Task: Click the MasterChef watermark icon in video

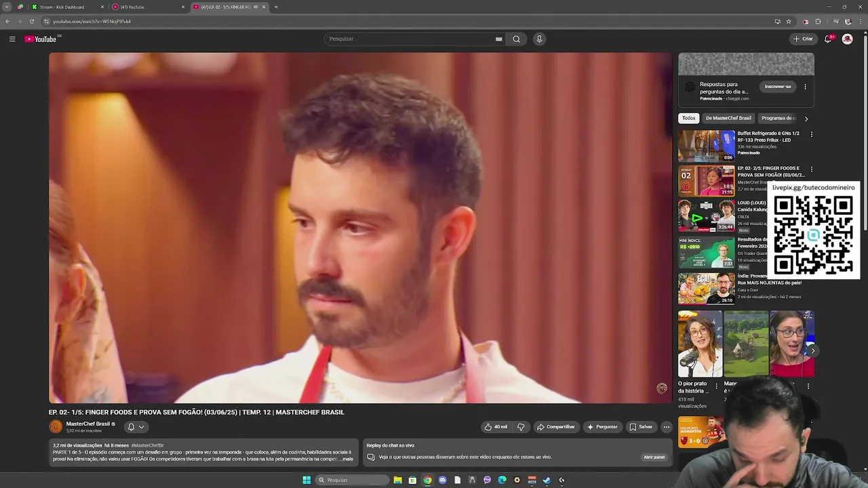Action: 662,388
